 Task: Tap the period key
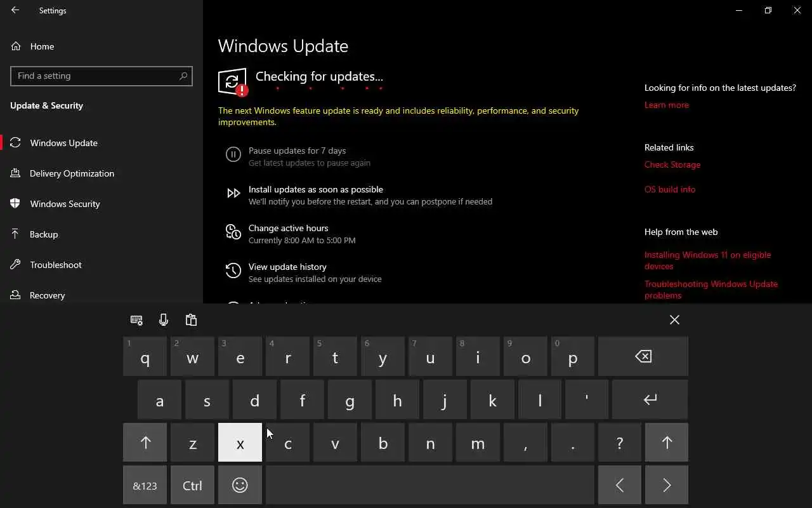[573, 443]
